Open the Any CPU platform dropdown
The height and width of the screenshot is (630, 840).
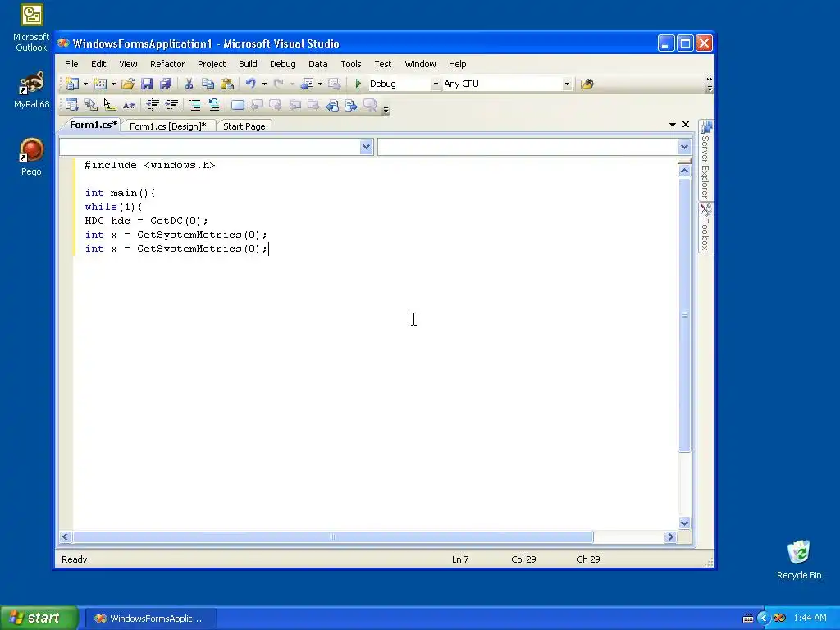pos(567,84)
